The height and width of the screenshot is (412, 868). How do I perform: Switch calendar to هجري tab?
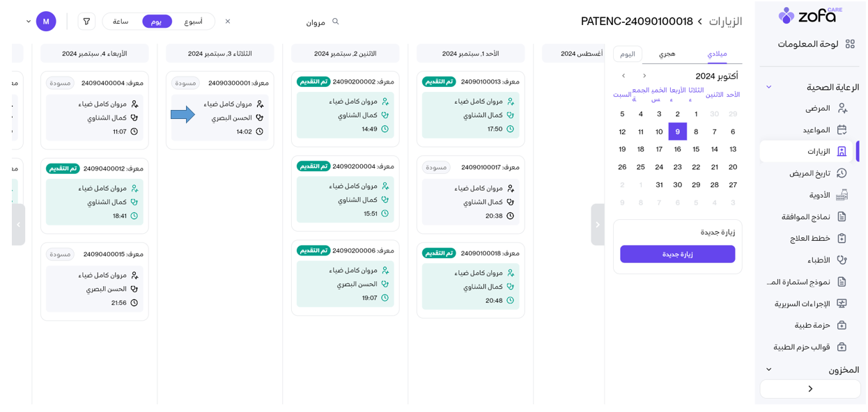coord(667,54)
